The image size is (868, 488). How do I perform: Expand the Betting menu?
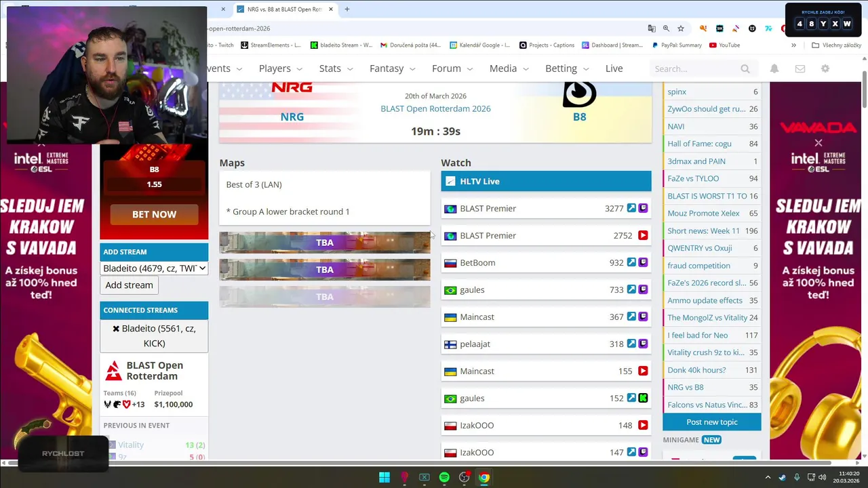click(x=567, y=68)
